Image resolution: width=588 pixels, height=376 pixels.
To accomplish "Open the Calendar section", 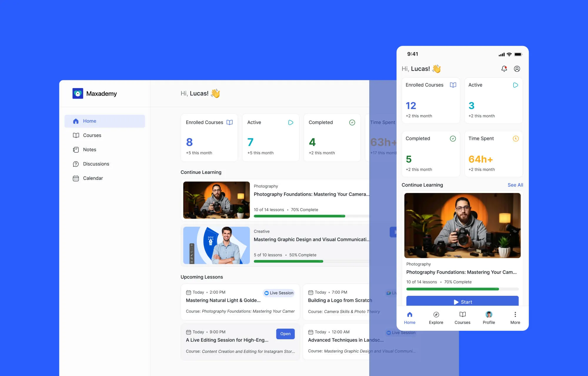I will 93,178.
